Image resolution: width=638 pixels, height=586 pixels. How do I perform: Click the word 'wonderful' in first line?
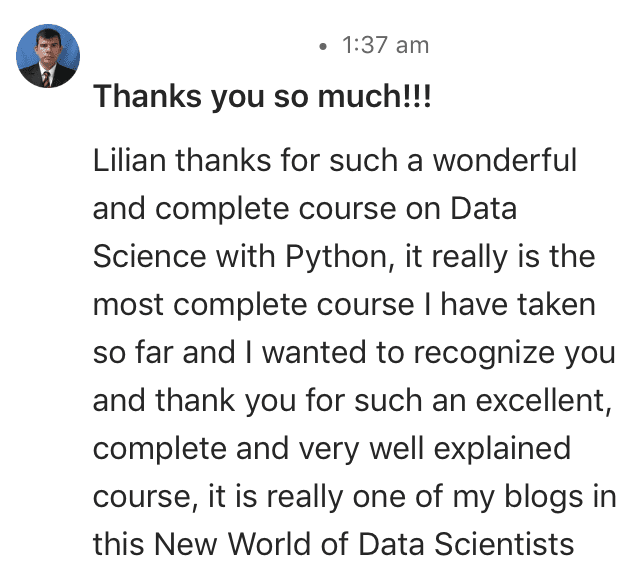tap(505, 160)
